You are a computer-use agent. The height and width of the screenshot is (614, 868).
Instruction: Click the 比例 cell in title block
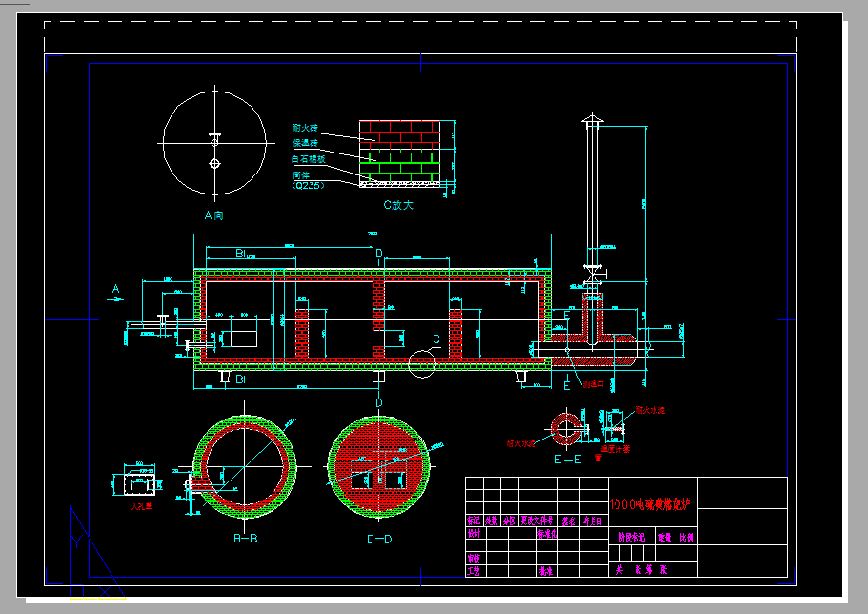[687, 538]
